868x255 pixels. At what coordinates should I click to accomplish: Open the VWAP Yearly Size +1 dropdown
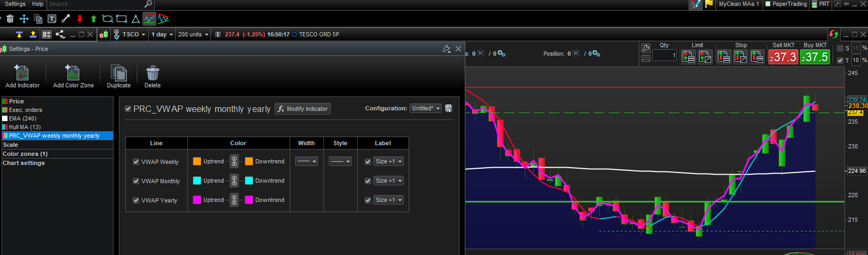coord(388,200)
